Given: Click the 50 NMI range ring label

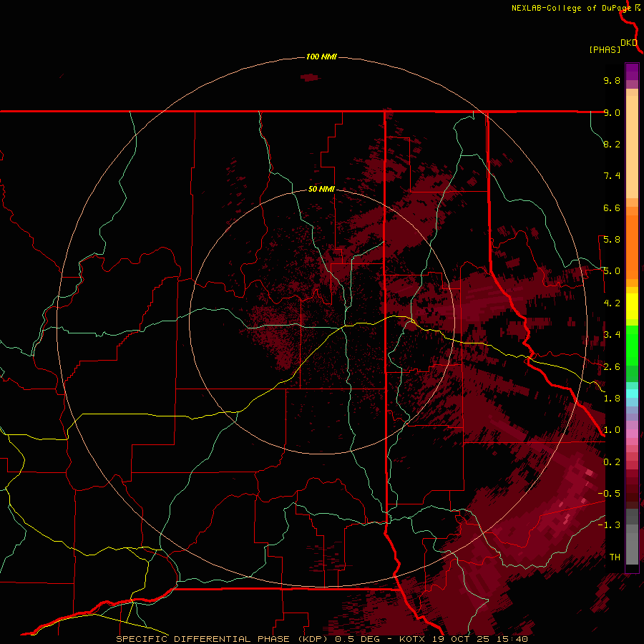Looking at the screenshot, I should tap(321, 189).
